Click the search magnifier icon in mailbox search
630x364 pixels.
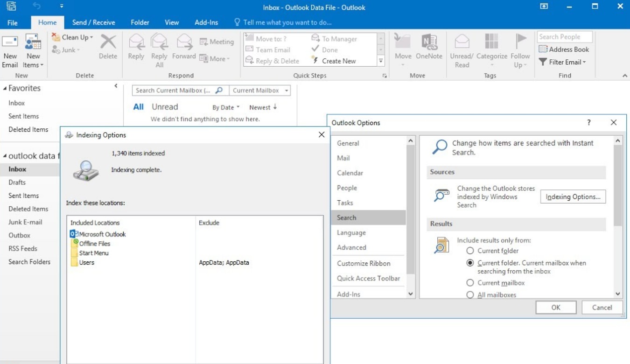point(219,91)
